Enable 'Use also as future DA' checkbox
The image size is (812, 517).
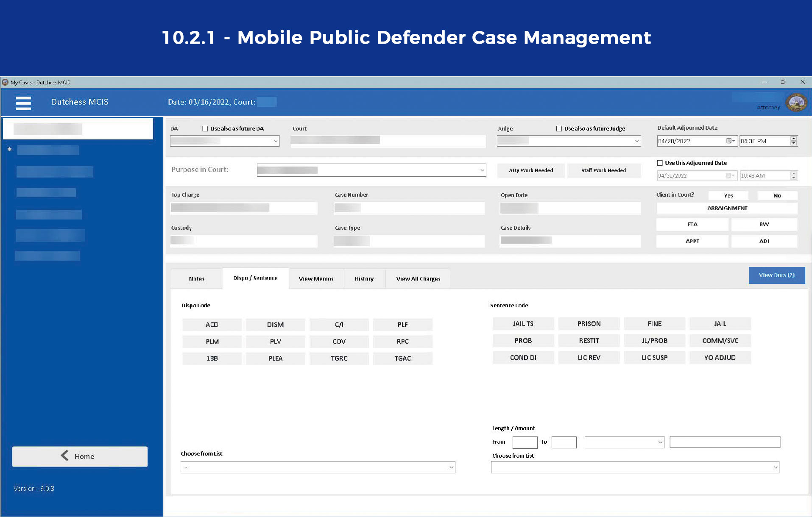point(205,129)
